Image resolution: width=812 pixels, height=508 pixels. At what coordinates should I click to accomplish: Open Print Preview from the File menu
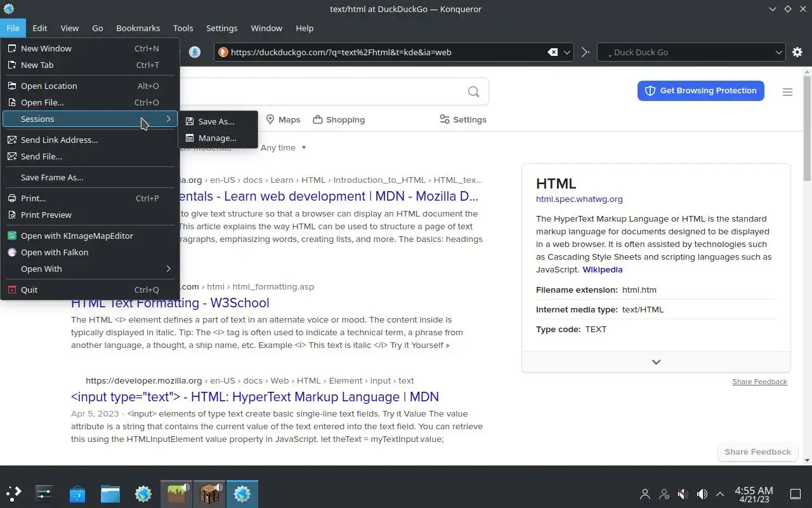90,215
